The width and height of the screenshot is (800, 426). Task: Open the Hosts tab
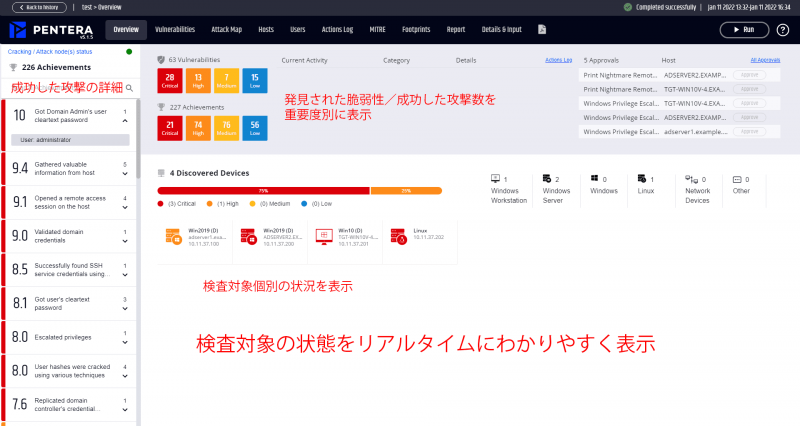pyautogui.click(x=266, y=30)
